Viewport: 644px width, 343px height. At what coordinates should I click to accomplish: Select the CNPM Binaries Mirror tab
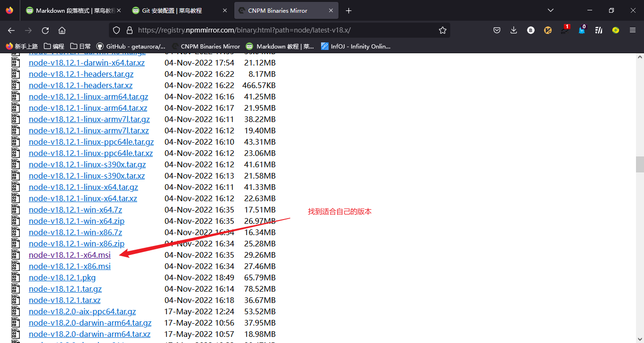(286, 10)
